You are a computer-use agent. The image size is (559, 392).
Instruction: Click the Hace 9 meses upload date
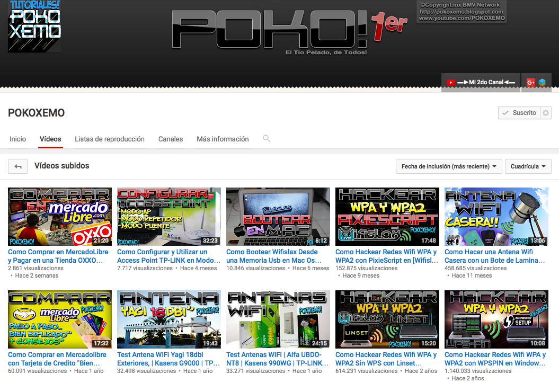pyautogui.click(x=361, y=275)
